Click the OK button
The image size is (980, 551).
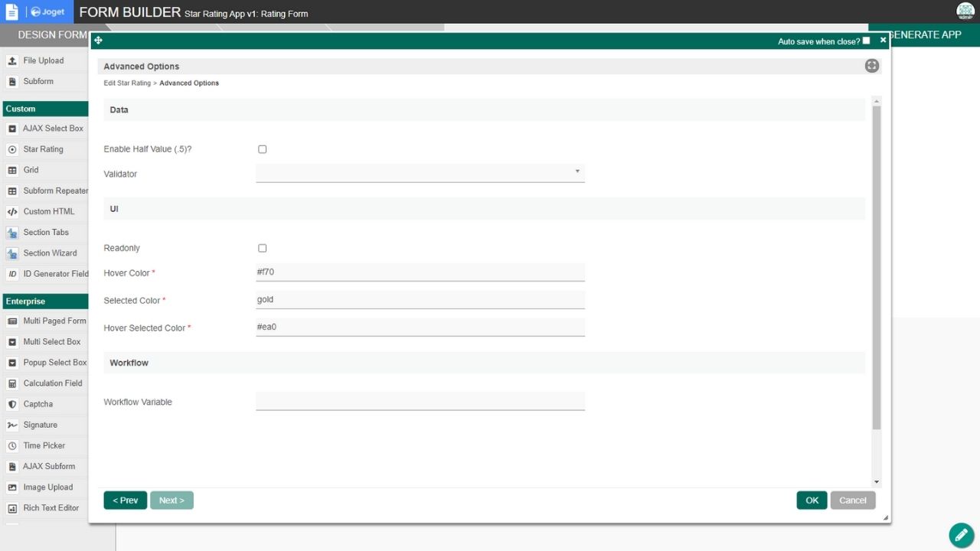coord(812,500)
